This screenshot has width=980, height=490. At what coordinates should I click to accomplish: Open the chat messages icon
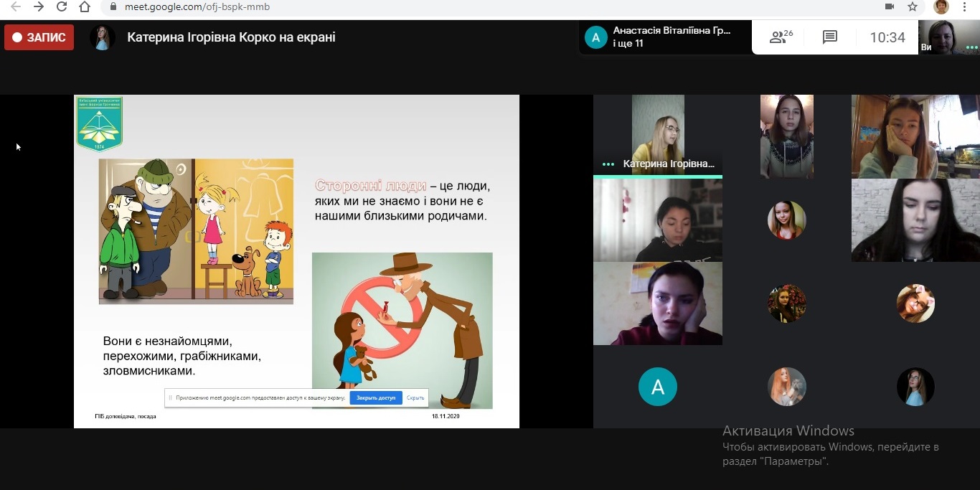pos(830,37)
